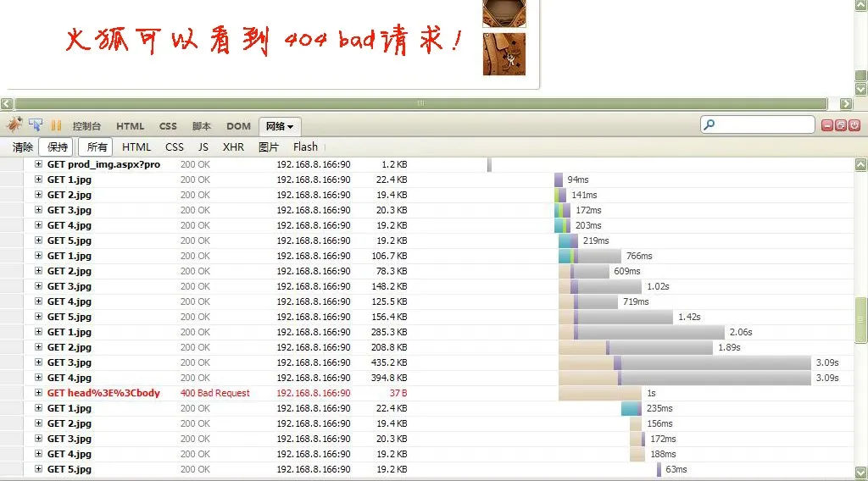Toggle the 保持 persist button

58,147
